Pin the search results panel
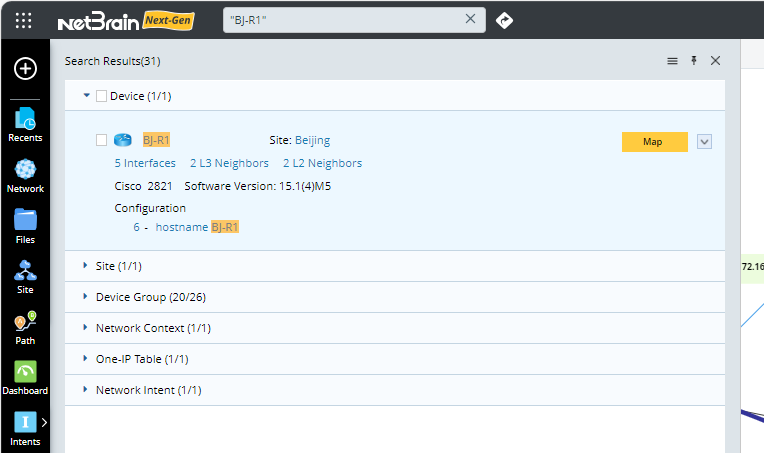The width and height of the screenshot is (764, 453). click(x=694, y=60)
